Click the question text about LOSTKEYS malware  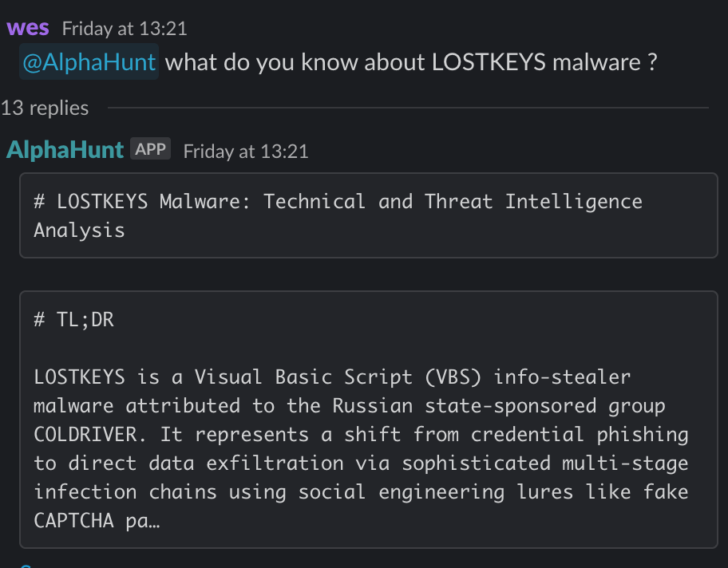pyautogui.click(x=411, y=62)
